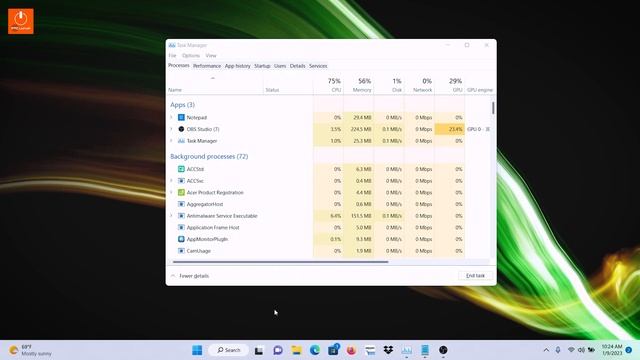The width and height of the screenshot is (640, 360).
Task: Click the Task Manager process row icon
Action: click(x=181, y=141)
